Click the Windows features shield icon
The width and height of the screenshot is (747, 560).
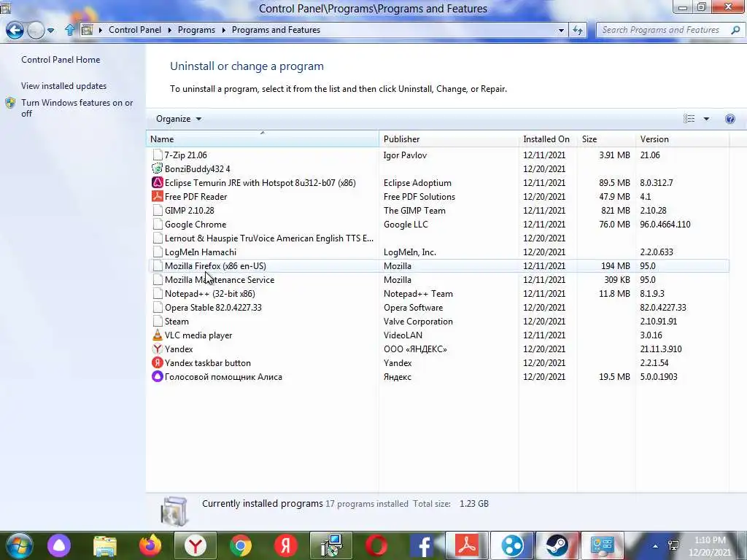(x=10, y=103)
